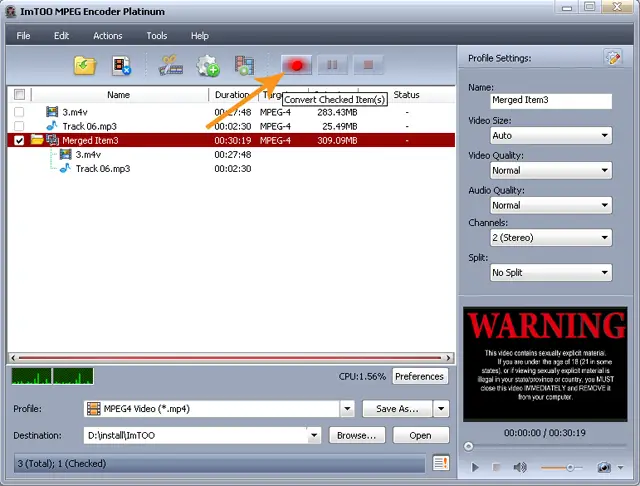Click the profile Name input field
Screen dimensions: 640x486
551,100
